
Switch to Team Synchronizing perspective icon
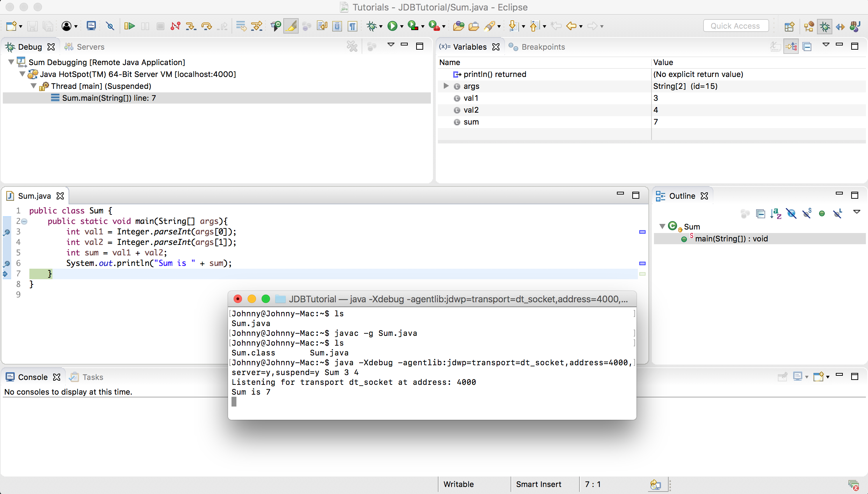point(840,26)
